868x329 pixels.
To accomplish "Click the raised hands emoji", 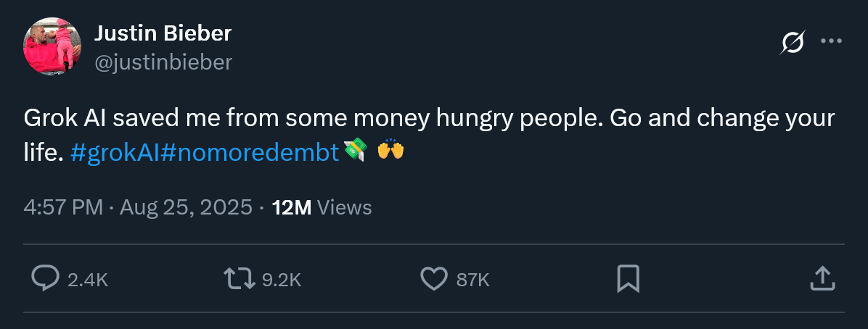I will coord(390,151).
